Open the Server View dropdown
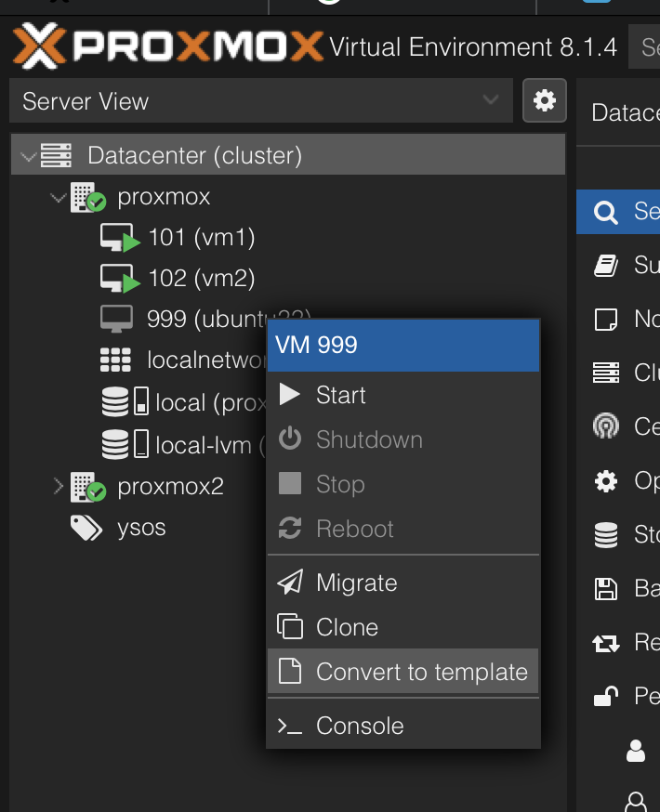 (x=261, y=100)
